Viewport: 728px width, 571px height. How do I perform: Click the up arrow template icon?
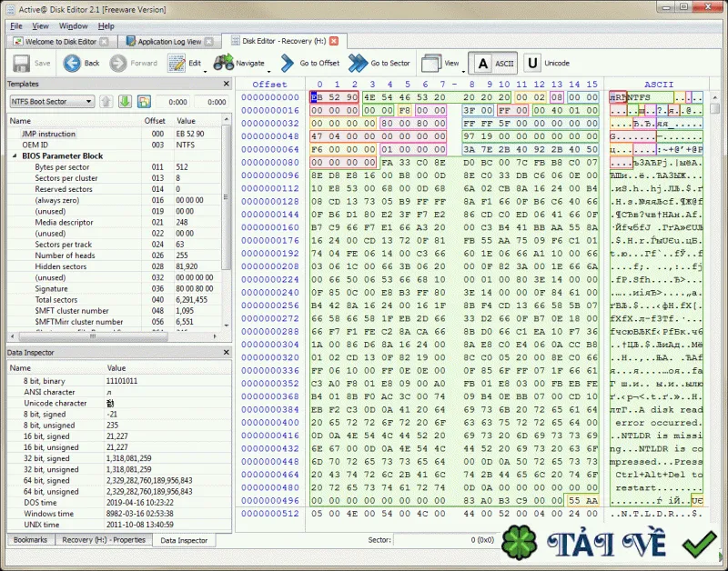click(106, 102)
